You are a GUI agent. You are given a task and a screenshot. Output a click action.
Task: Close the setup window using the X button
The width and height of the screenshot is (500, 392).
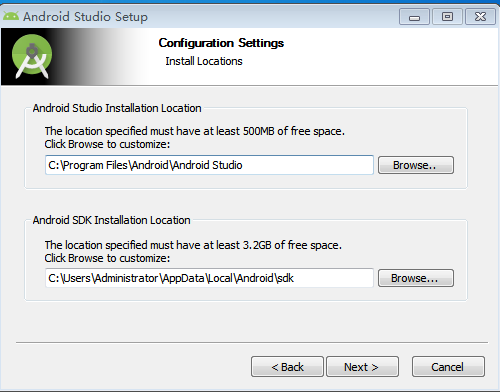pos(480,17)
